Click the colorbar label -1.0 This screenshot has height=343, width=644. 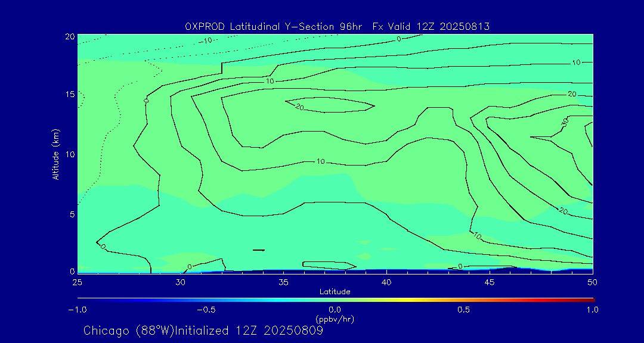[77, 310]
